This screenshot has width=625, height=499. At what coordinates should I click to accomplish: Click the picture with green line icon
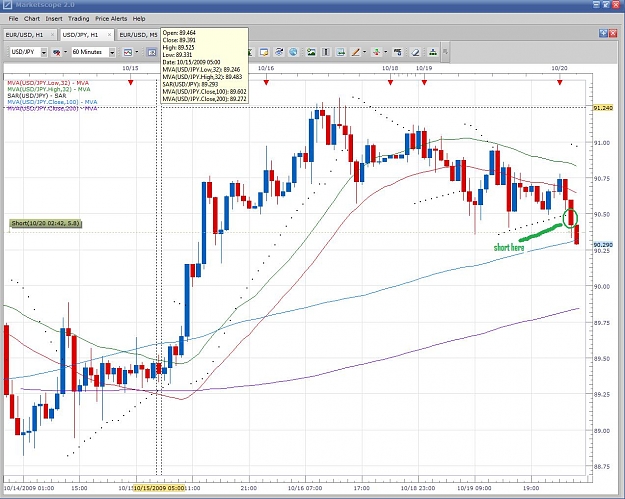(340, 52)
